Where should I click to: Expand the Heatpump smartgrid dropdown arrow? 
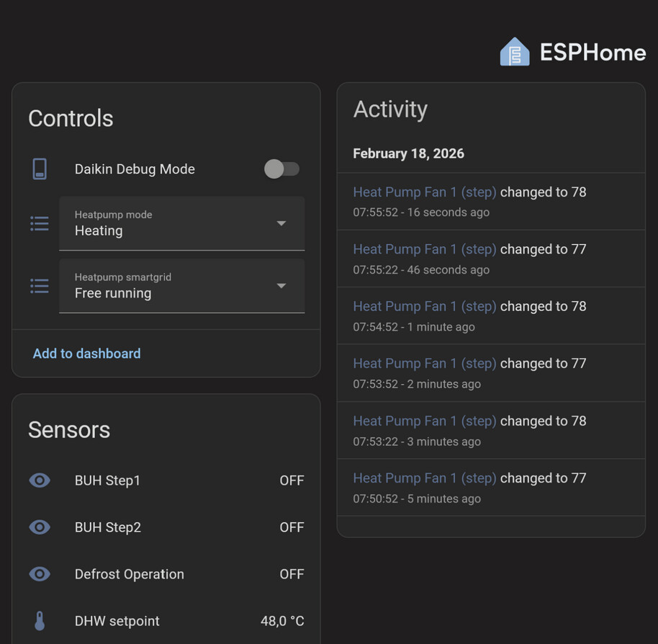pyautogui.click(x=281, y=286)
